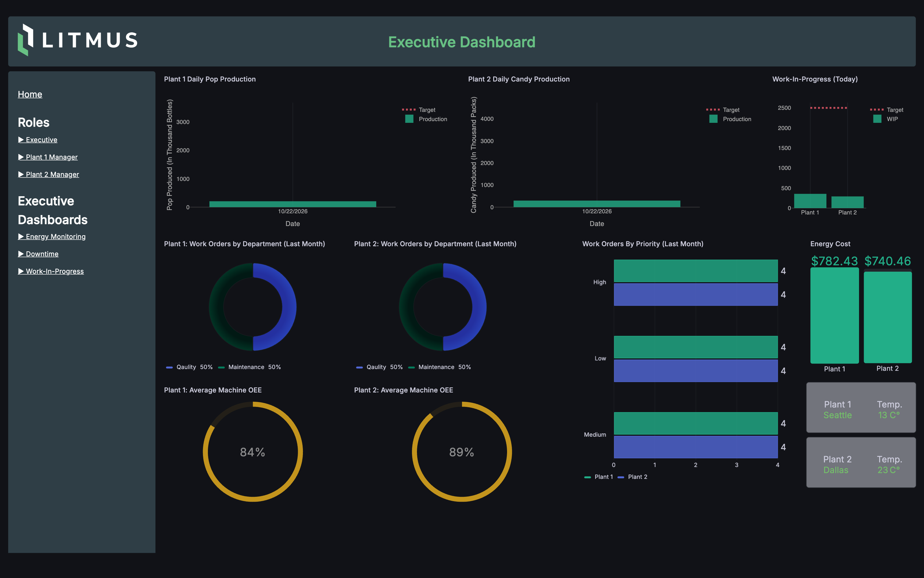924x578 pixels.
Task: Toggle Target legend in Work-In-Progress chart
Action: (886, 110)
